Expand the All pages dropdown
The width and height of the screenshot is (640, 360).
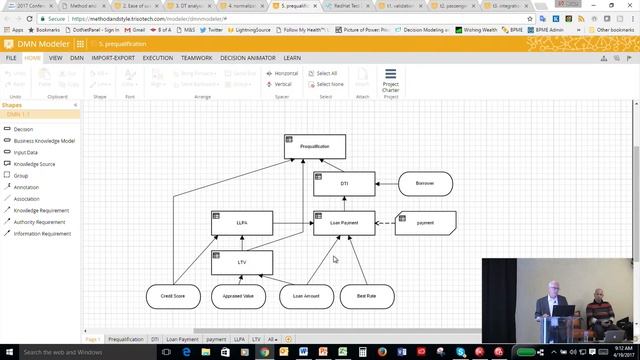click(x=272, y=339)
